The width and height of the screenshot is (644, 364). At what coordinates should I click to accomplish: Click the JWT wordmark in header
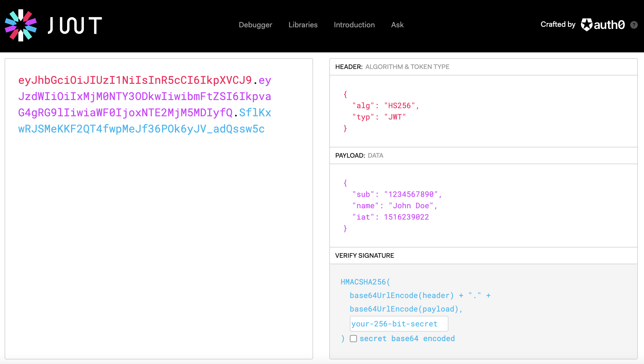tap(75, 25)
